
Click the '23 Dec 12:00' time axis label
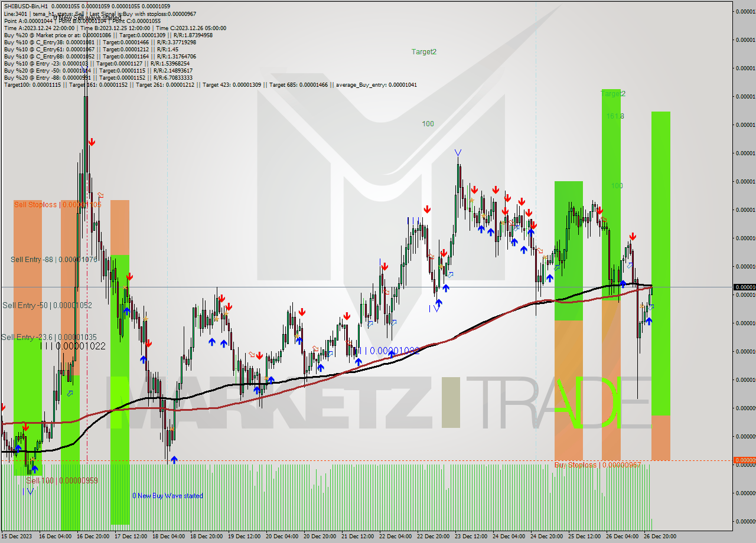coord(471,537)
